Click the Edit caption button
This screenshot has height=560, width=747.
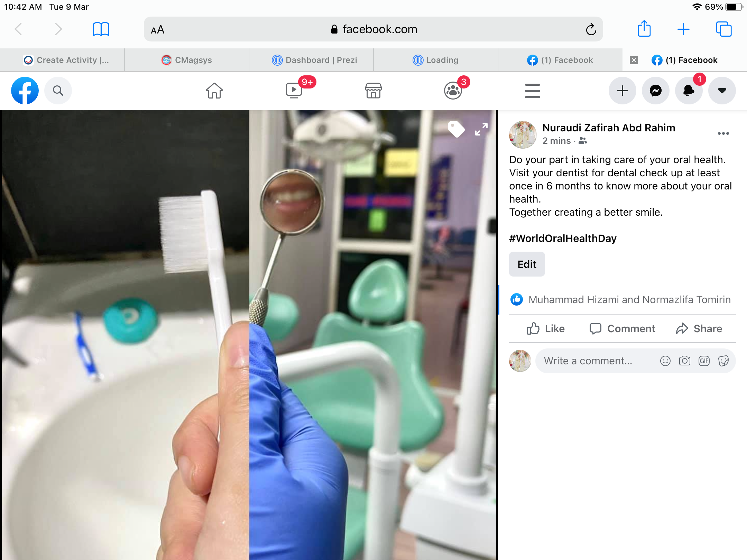527,264
